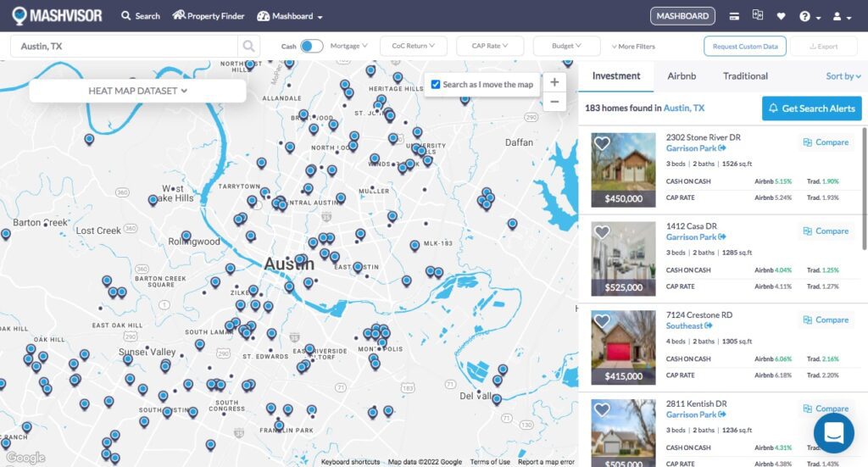Screen dimensions: 868x467
Task: Switch to the Investment tab
Action: click(615, 76)
